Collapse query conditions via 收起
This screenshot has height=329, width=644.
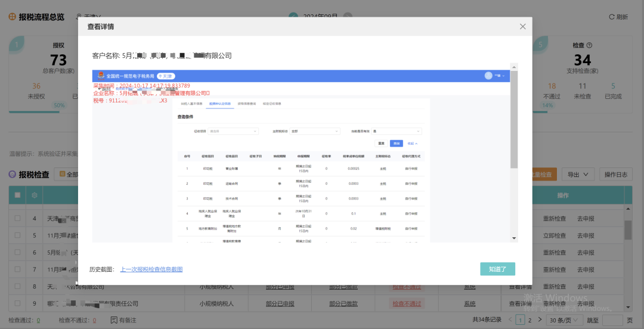(x=413, y=144)
